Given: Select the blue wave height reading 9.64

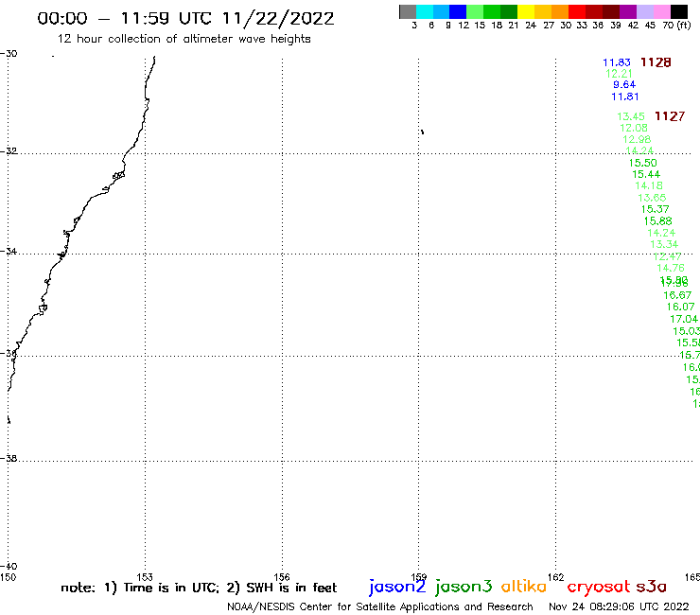Looking at the screenshot, I should (x=624, y=84).
